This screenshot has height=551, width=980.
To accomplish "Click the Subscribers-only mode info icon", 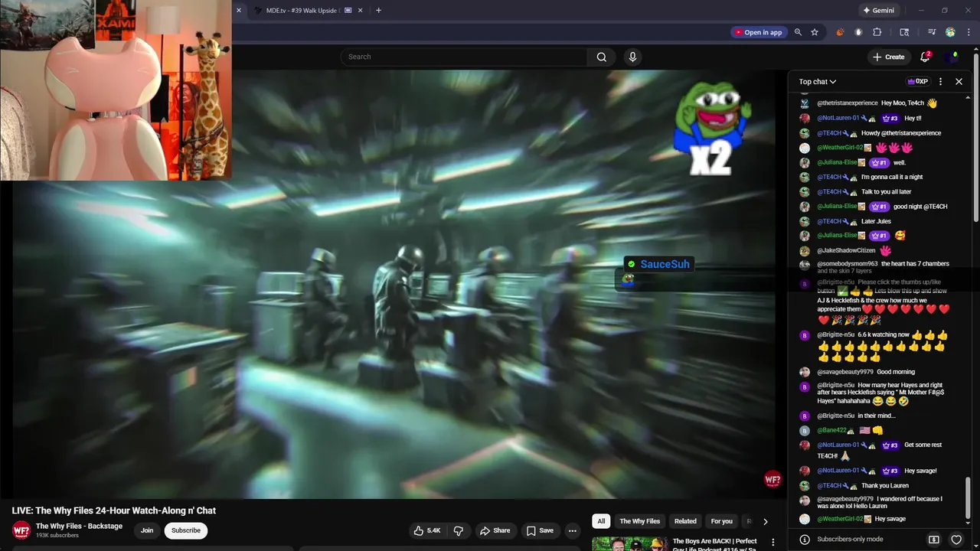I will pyautogui.click(x=804, y=540).
